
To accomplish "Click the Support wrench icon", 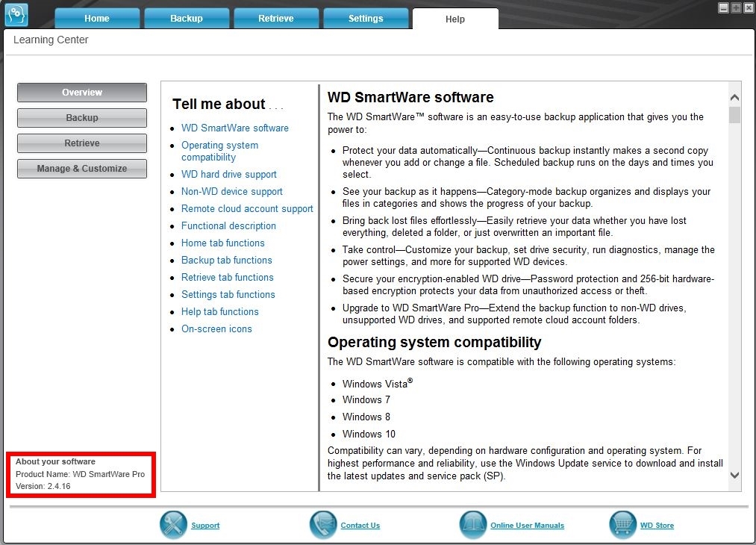I will tap(173, 525).
